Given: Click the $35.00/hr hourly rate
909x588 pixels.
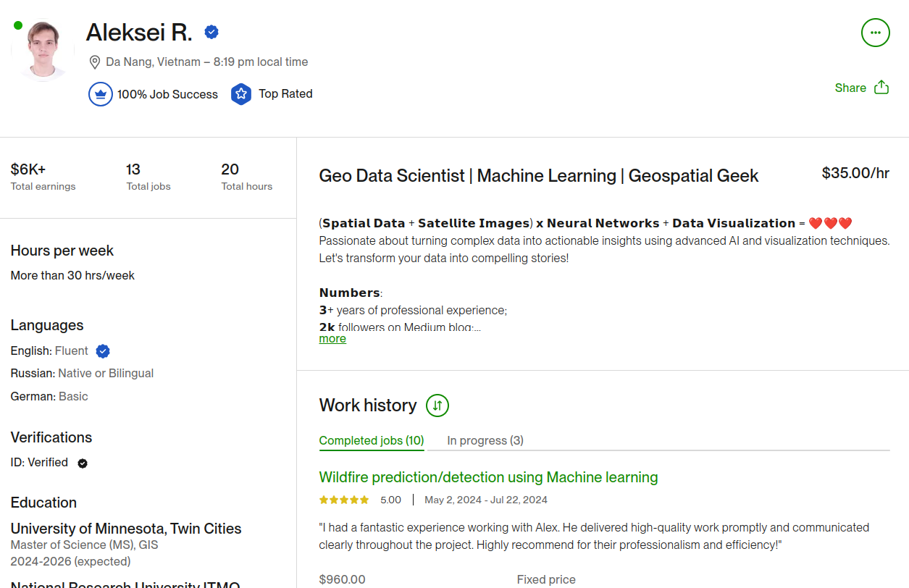Looking at the screenshot, I should [x=855, y=173].
